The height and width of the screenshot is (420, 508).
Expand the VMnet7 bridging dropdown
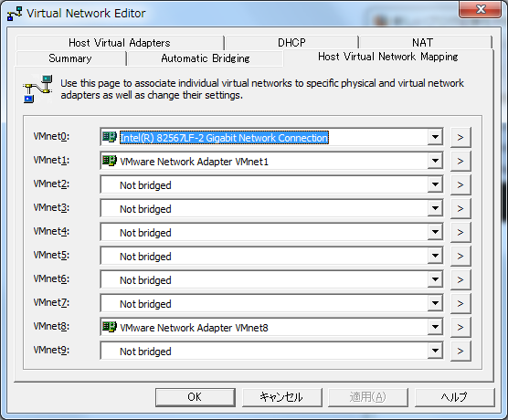[435, 303]
